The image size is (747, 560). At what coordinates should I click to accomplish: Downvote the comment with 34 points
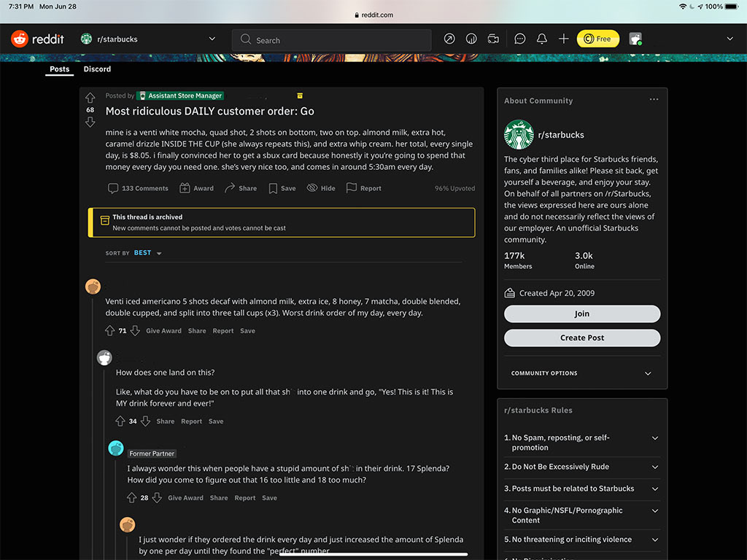click(x=146, y=421)
